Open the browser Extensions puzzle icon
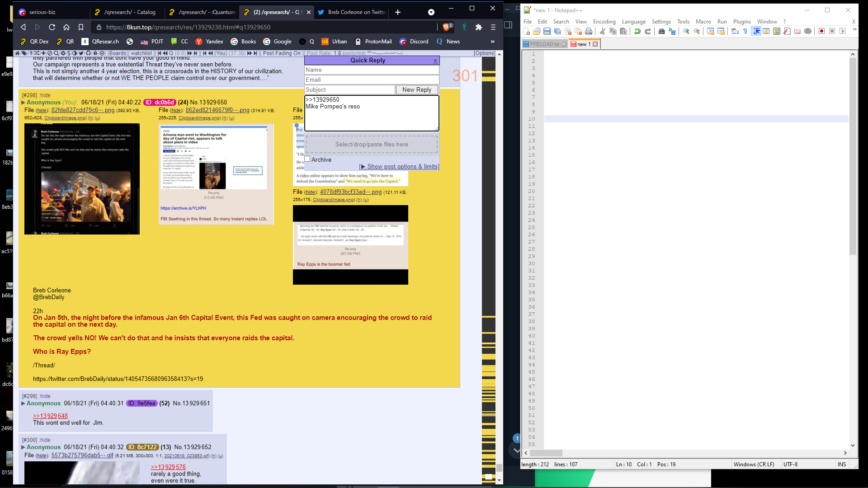Viewport: 868px width, 488px height. click(x=479, y=27)
